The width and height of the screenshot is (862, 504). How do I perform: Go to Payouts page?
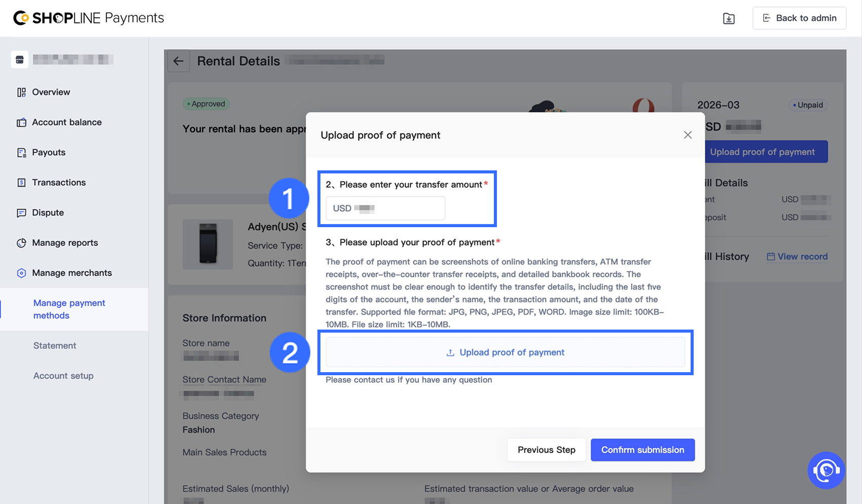click(x=49, y=153)
